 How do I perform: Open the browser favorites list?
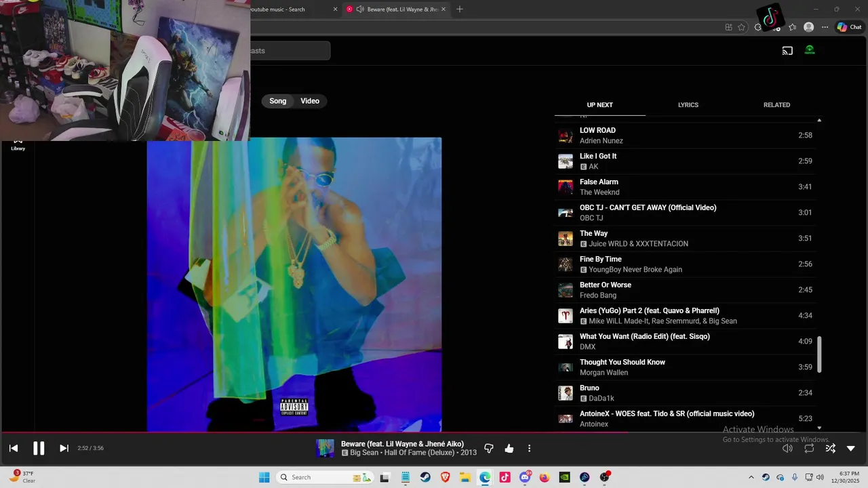pos(792,27)
